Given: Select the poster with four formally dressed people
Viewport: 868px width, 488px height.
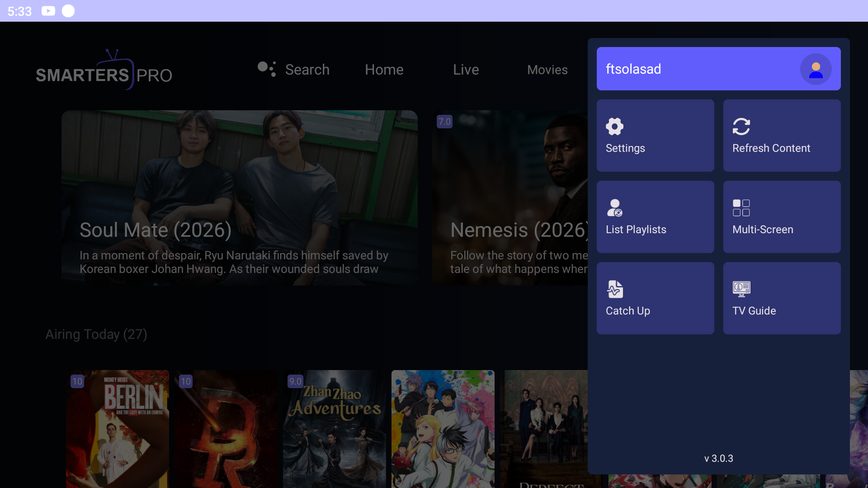Looking at the screenshot, I should coord(544,429).
